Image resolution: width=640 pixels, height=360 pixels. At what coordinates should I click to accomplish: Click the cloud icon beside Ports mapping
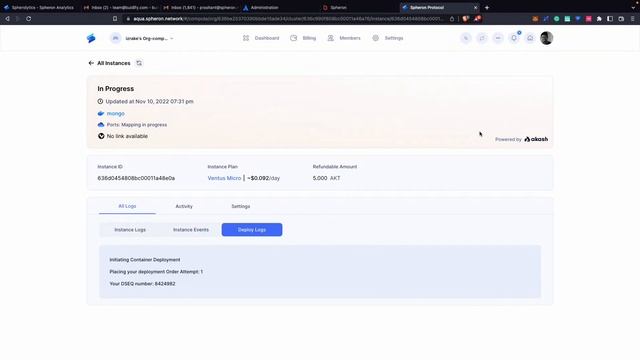tap(101, 124)
